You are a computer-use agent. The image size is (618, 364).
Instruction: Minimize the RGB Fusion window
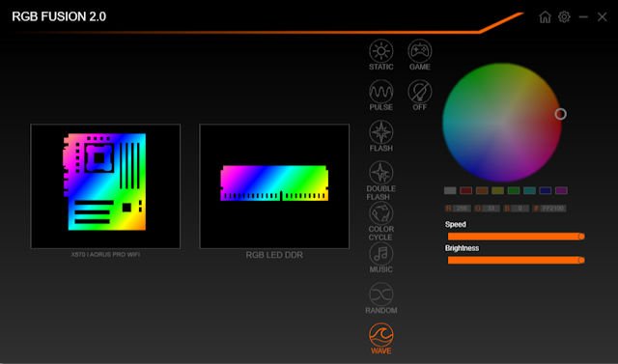point(583,17)
